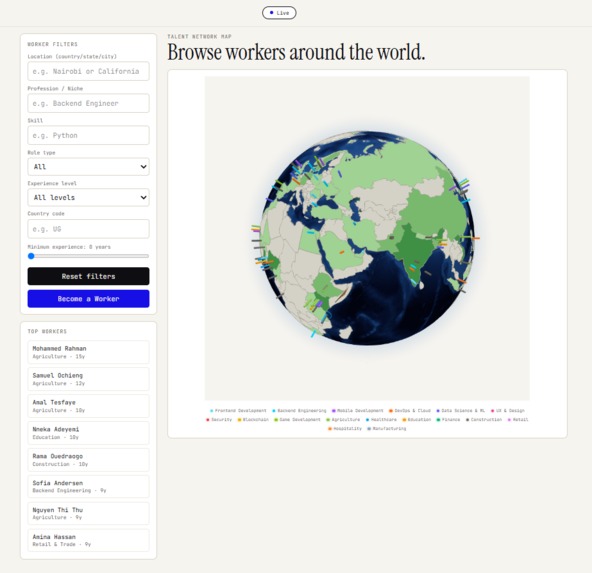Viewport: 592px width, 573px height.
Task: Click the TALENT NETWORK MAP label
Action: [199, 36]
